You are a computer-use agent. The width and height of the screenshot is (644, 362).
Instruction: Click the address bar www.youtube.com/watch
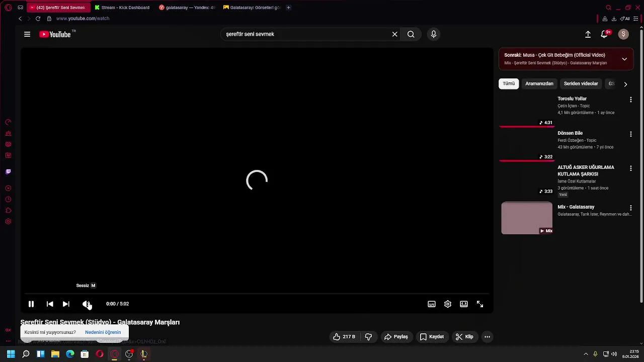(83, 19)
